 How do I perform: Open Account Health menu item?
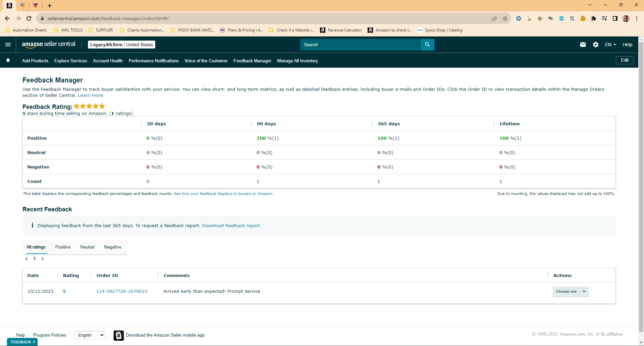(108, 61)
